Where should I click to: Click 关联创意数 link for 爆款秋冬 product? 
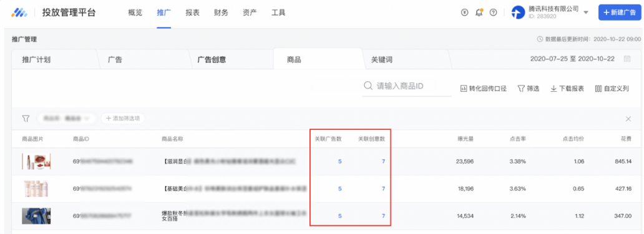point(383,215)
